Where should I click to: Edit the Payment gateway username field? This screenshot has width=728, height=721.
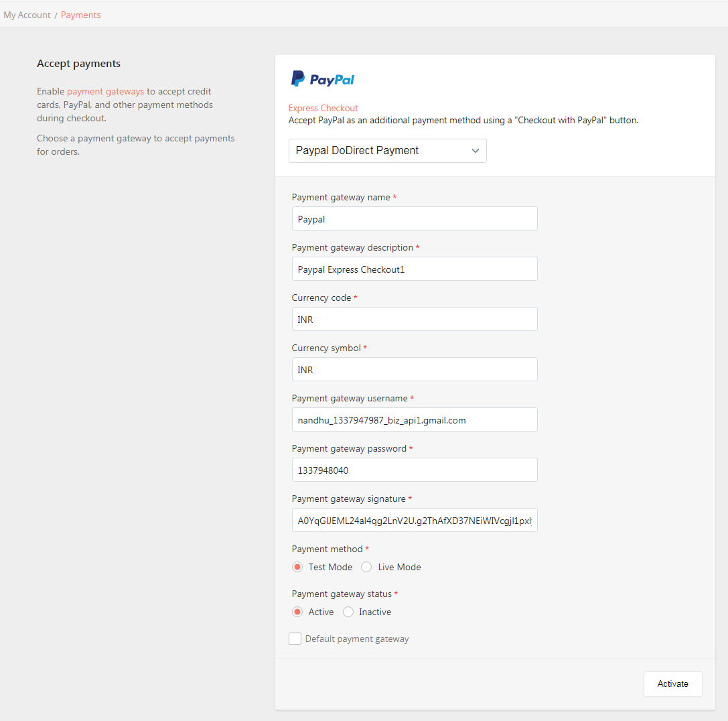(415, 419)
